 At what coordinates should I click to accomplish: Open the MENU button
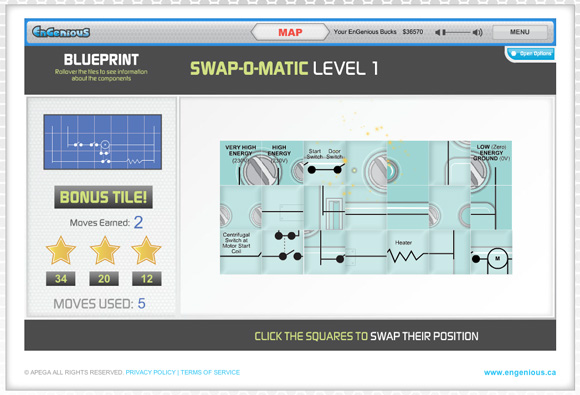[x=520, y=32]
